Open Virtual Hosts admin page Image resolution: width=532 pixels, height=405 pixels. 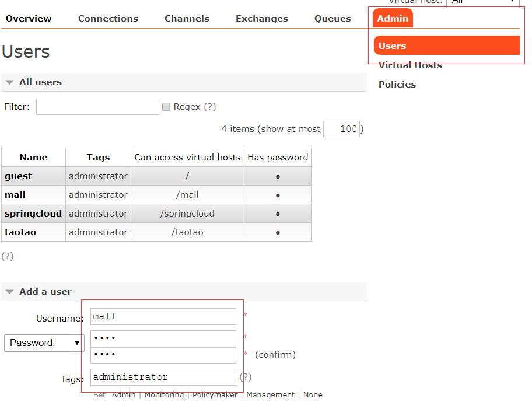[x=410, y=65]
